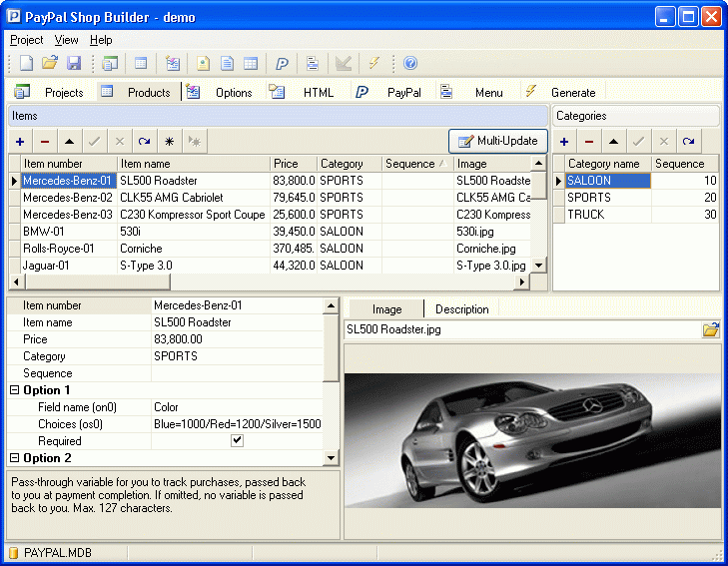Image resolution: width=728 pixels, height=566 pixels.
Task: Switch to the Generate tab
Action: tap(562, 92)
